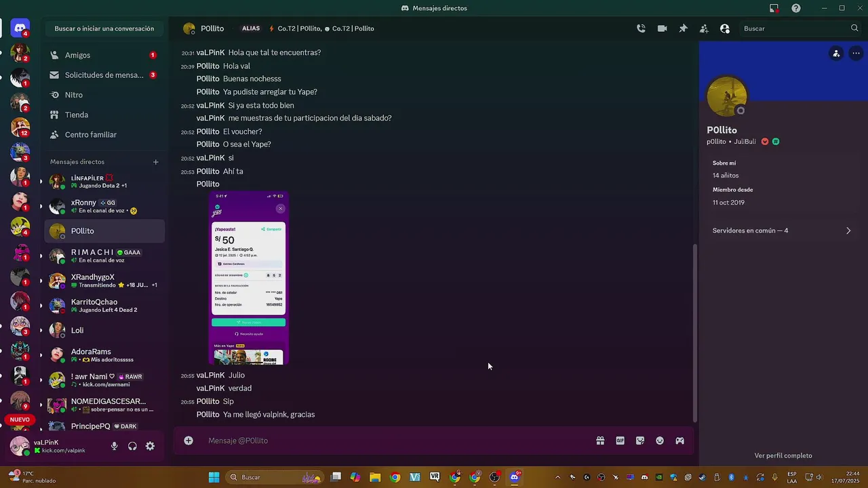Screen dimensions: 868x488
Task: Click the friend status icon in profile panel
Action: pyautogui.click(x=836, y=54)
